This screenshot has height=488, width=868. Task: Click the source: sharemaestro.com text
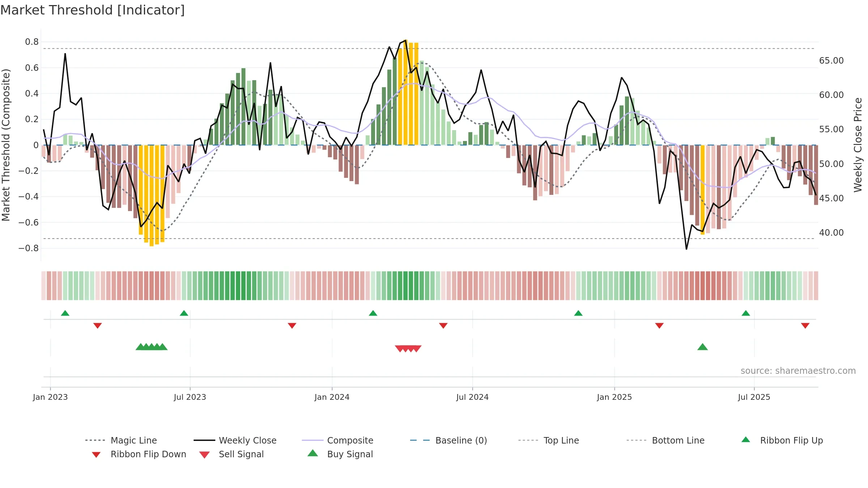coord(798,371)
